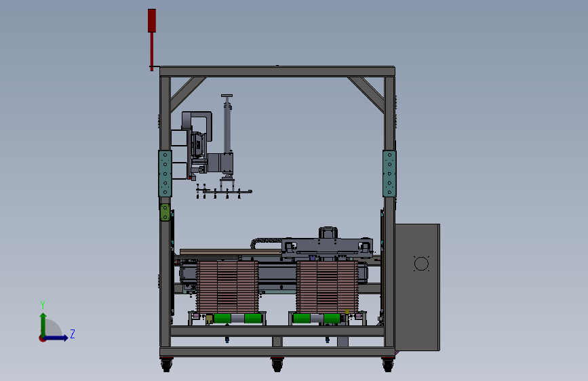Select the leftmost caster wheel
Screen dimensions: 588x381
(167, 364)
